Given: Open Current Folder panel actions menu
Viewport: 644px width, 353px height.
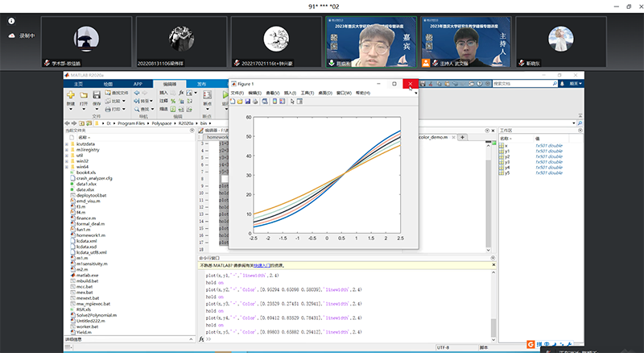Looking at the screenshot, I should 192,131.
